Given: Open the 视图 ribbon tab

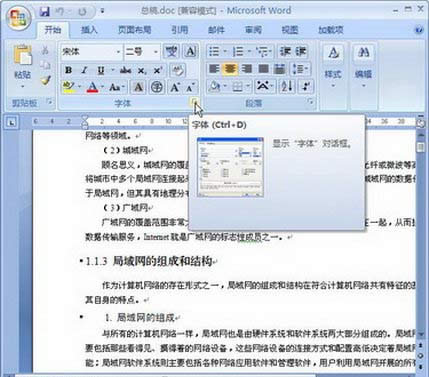Looking at the screenshot, I should click(290, 30).
